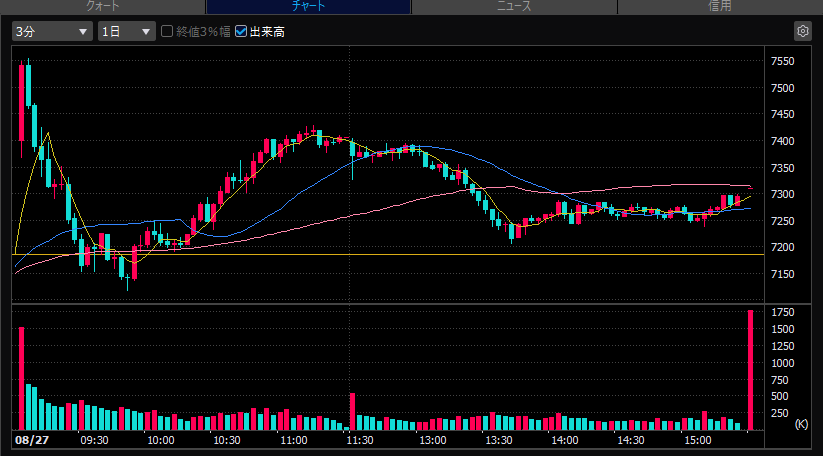The image size is (823, 456).
Task: Click the 11:30 time axis label
Action: [x=360, y=440]
